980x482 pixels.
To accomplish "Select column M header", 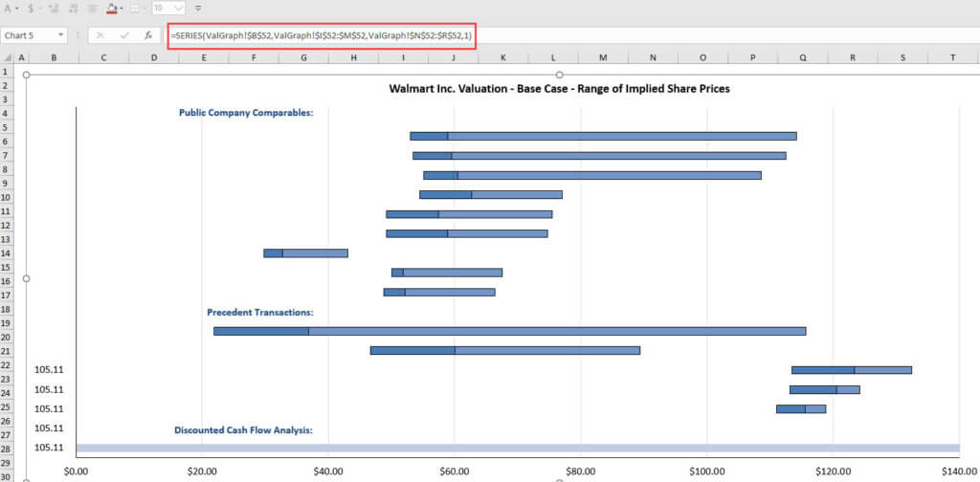I will pyautogui.click(x=603, y=57).
